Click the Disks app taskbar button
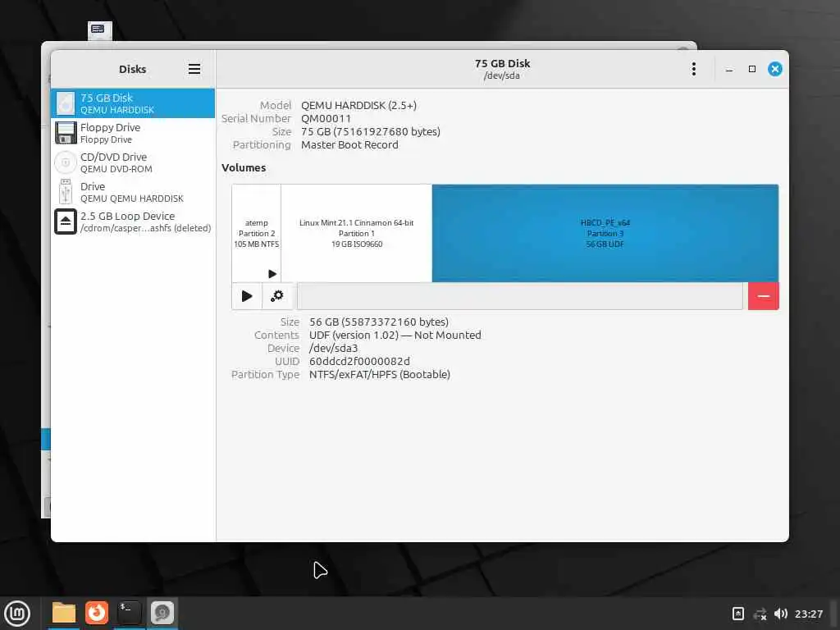Screen dimensions: 840x630 [x=162, y=613]
